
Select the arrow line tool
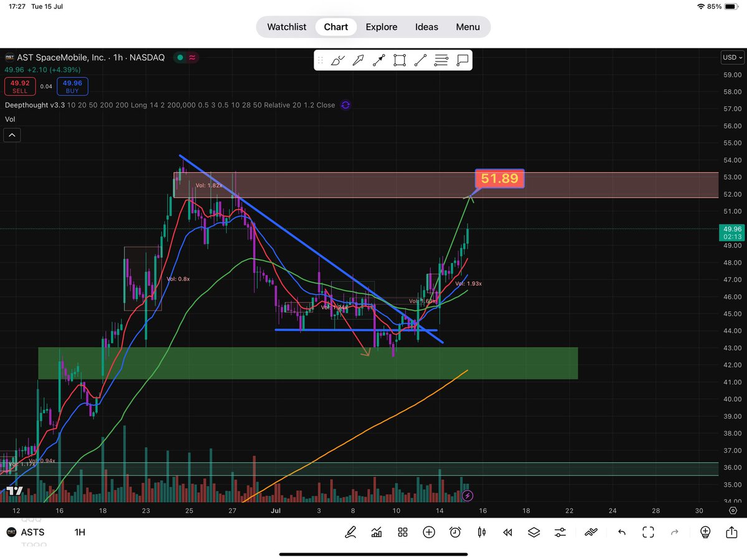(379, 60)
